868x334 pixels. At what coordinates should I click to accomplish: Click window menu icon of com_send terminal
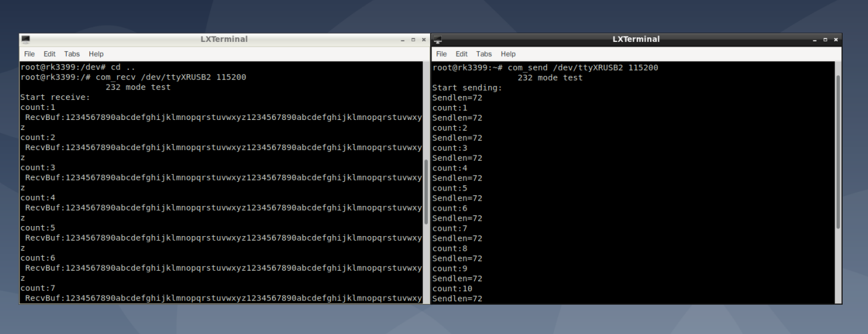(x=437, y=40)
